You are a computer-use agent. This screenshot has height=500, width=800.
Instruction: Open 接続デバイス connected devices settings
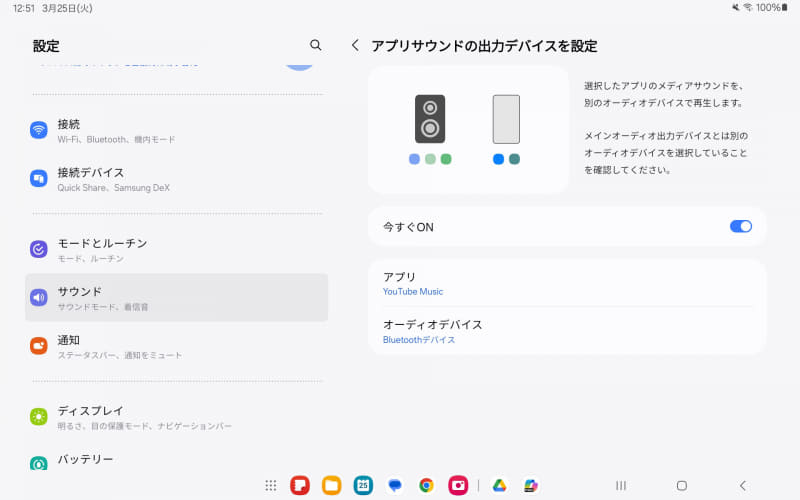[x=177, y=179]
